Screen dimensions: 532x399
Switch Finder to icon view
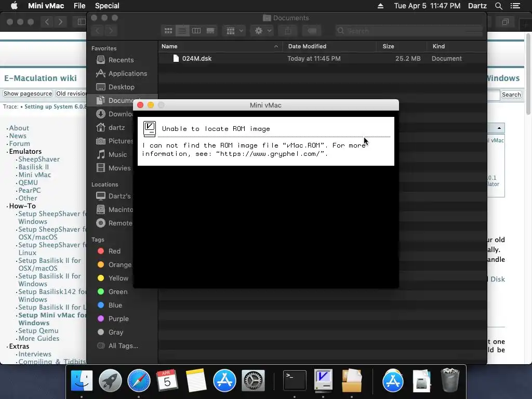(x=168, y=31)
